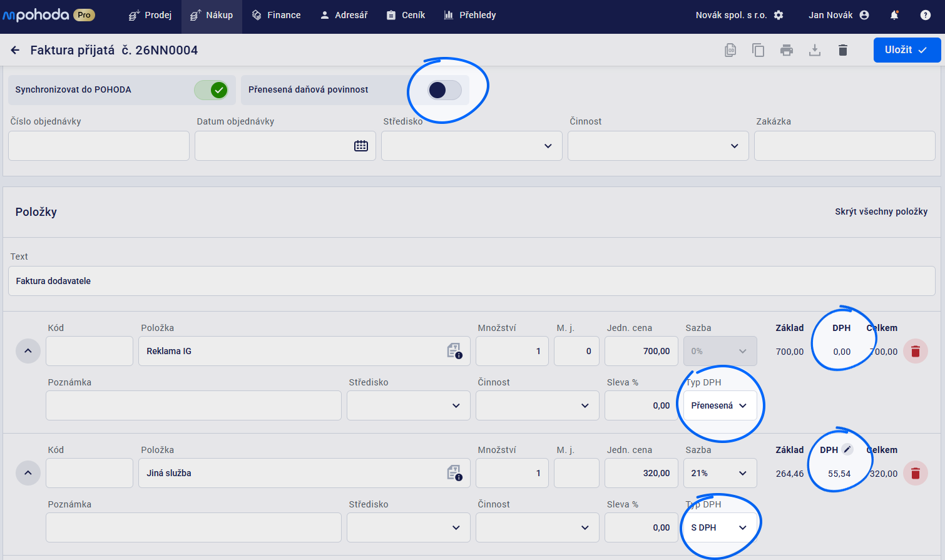Click the 55,54 DPH value
Viewport: 945px width, 560px height.
click(x=839, y=474)
